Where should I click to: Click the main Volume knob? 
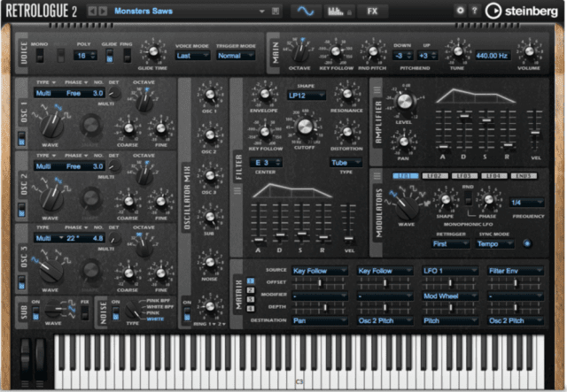point(530,51)
